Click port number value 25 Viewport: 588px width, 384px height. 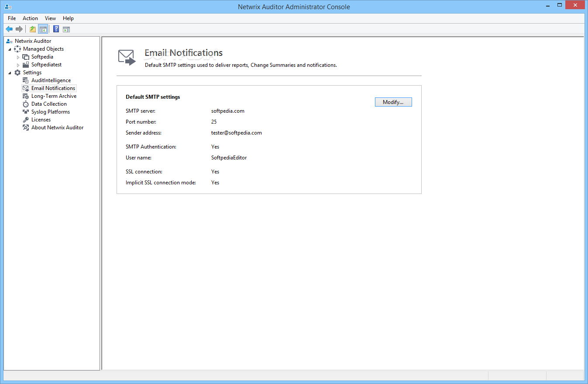tap(214, 122)
